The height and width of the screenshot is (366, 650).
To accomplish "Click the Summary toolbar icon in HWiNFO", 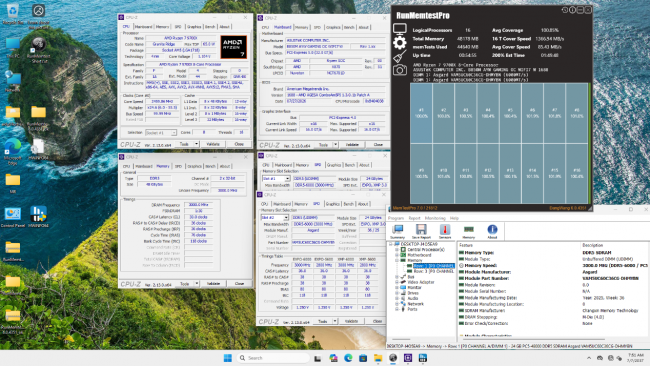I will click(398, 232).
